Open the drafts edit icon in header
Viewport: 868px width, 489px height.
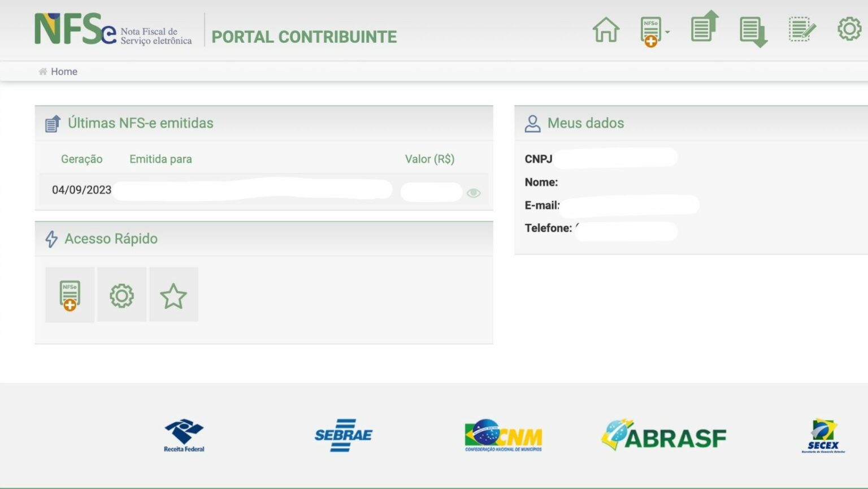802,29
